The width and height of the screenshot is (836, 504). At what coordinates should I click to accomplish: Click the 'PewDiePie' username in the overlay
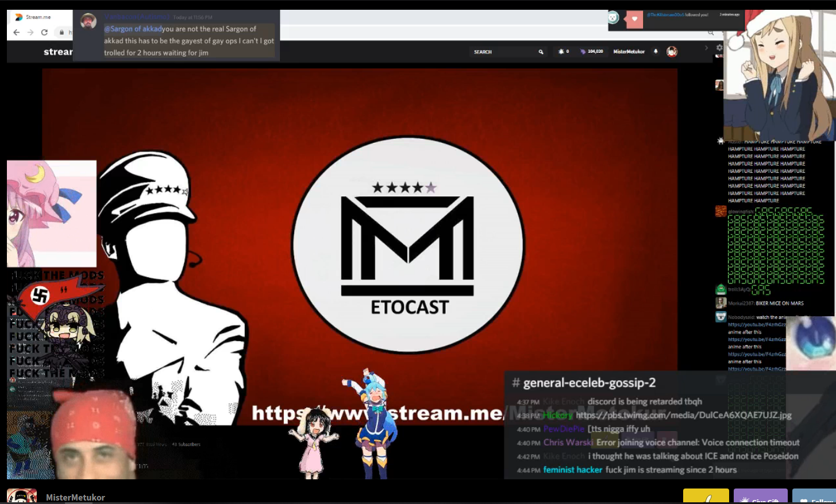(x=564, y=429)
